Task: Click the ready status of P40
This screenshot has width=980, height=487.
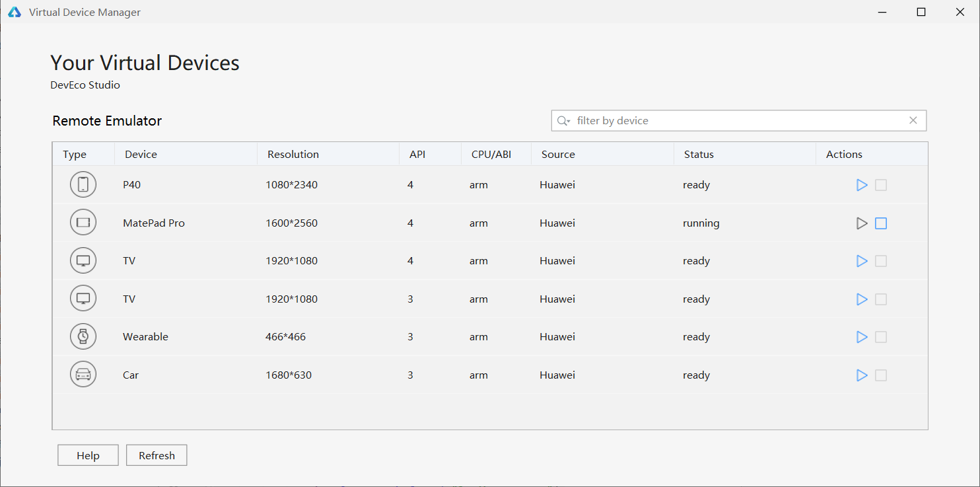Action: pyautogui.click(x=696, y=185)
